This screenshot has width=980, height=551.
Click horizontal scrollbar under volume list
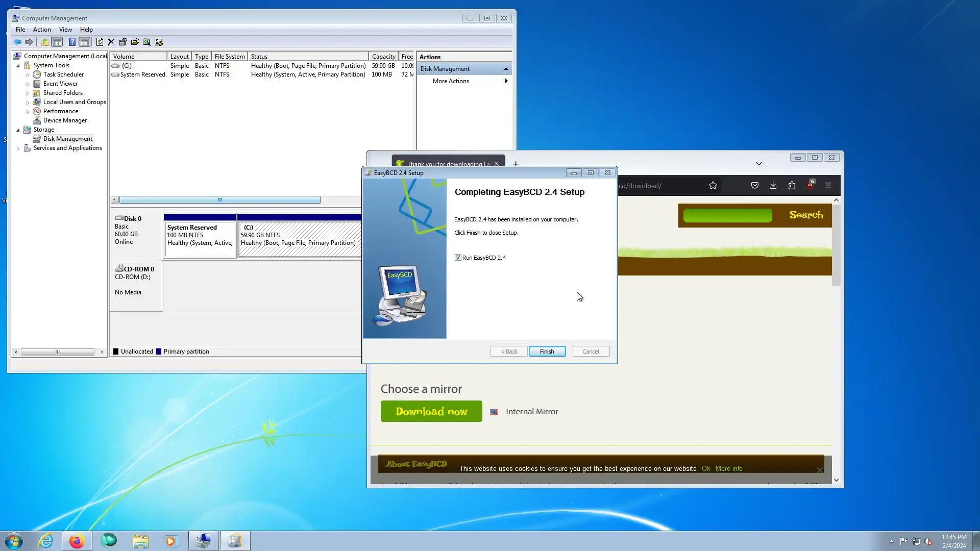219,200
